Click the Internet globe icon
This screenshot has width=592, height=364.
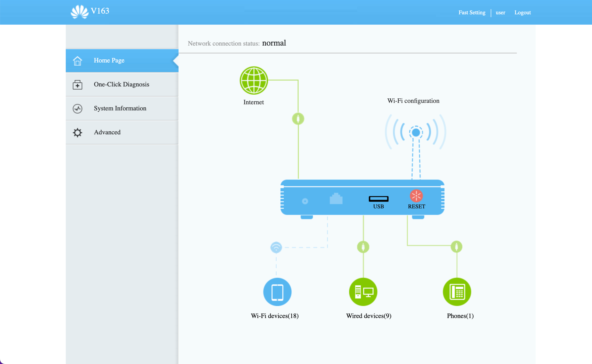pyautogui.click(x=253, y=80)
